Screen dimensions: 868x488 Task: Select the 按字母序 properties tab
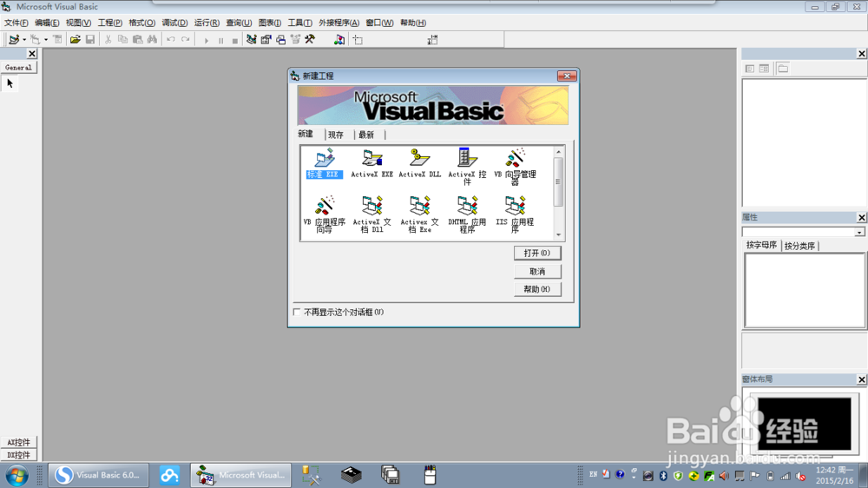point(761,245)
